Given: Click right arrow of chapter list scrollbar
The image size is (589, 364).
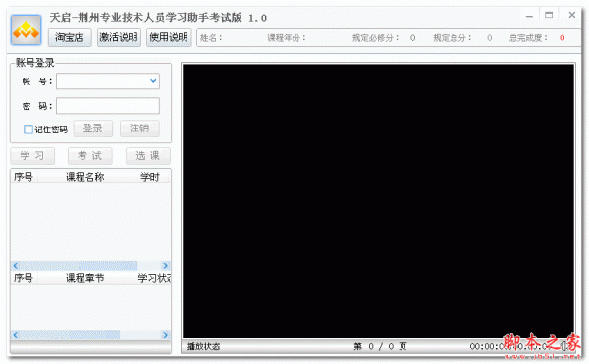Looking at the screenshot, I should coord(165,335).
